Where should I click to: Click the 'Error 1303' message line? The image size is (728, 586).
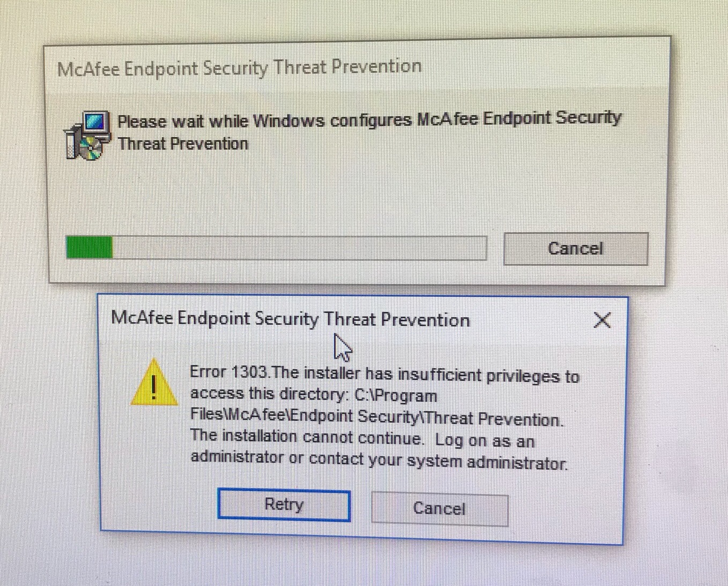pyautogui.click(x=384, y=374)
